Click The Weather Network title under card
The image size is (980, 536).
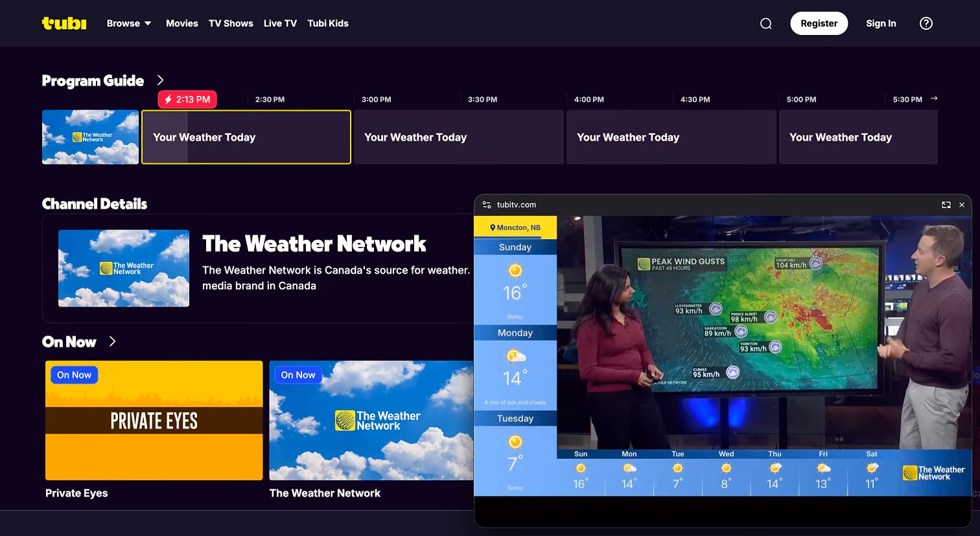tap(325, 493)
